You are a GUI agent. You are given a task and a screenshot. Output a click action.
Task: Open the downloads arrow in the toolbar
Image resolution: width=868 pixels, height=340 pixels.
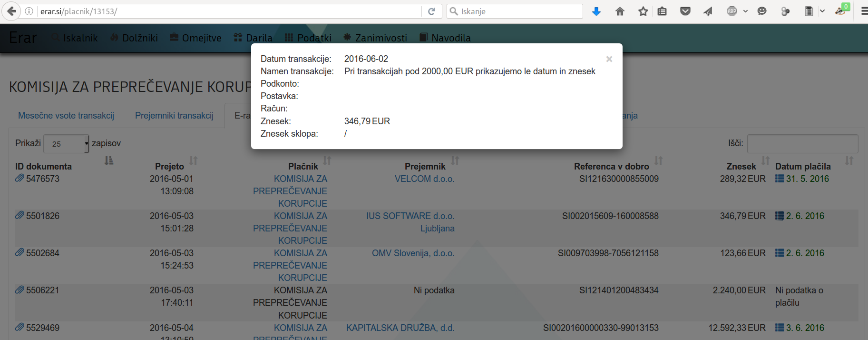[596, 11]
